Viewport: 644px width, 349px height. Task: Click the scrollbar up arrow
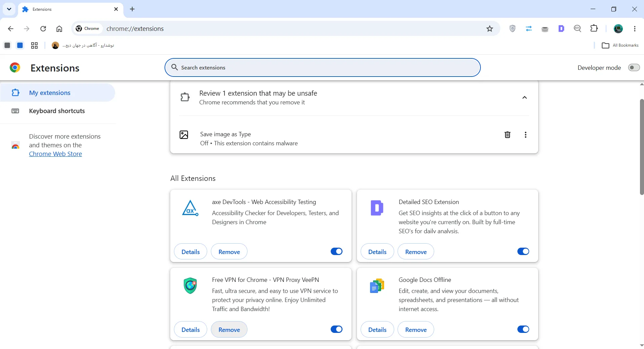pos(642,84)
